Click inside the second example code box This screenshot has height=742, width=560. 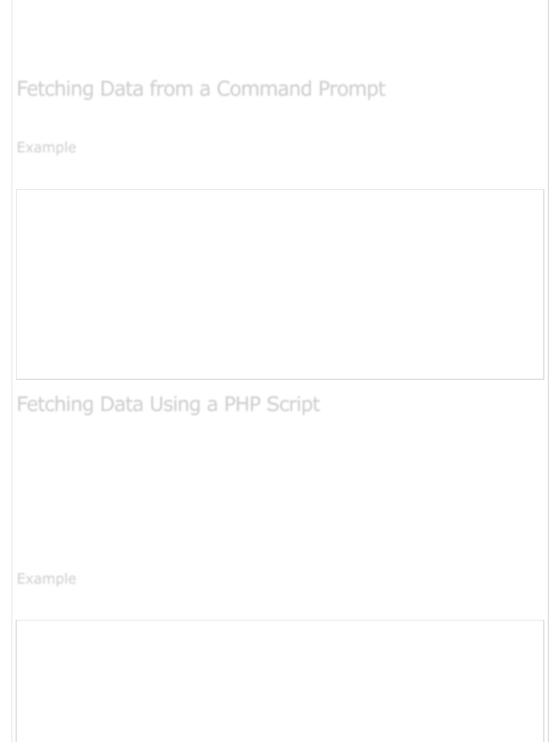click(x=280, y=681)
